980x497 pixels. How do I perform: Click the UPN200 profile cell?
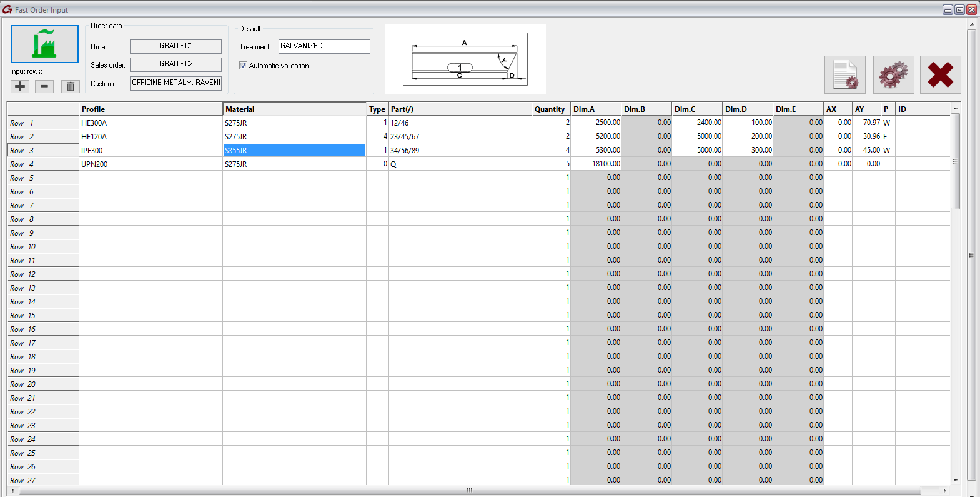coord(151,164)
